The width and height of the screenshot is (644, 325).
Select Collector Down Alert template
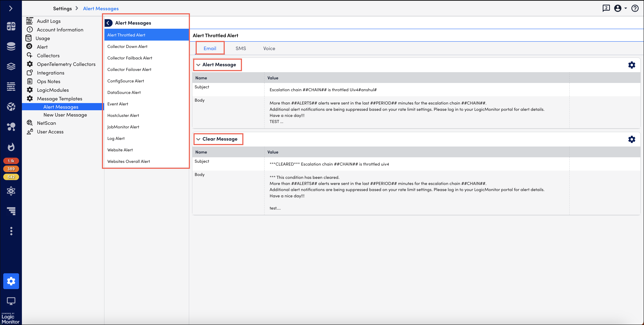pos(146,46)
